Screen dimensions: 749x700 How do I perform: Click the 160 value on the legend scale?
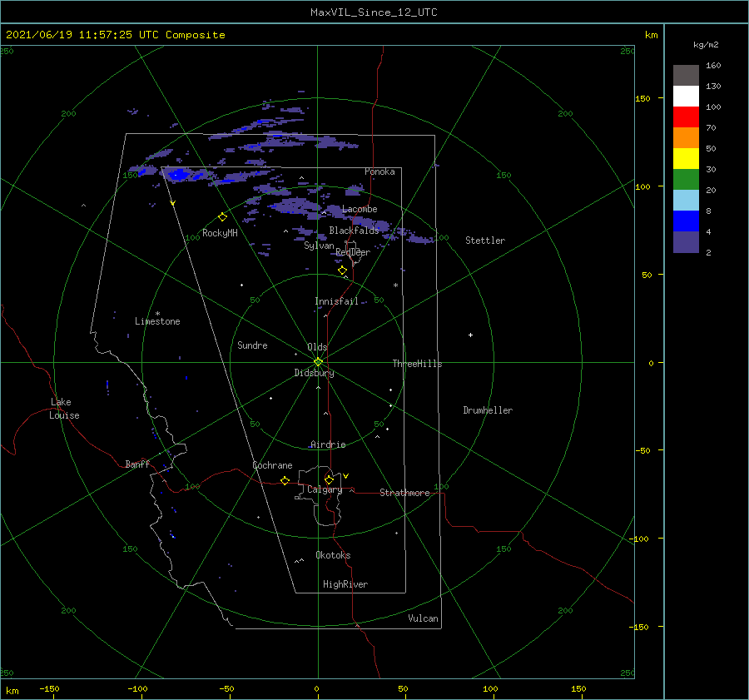point(713,66)
